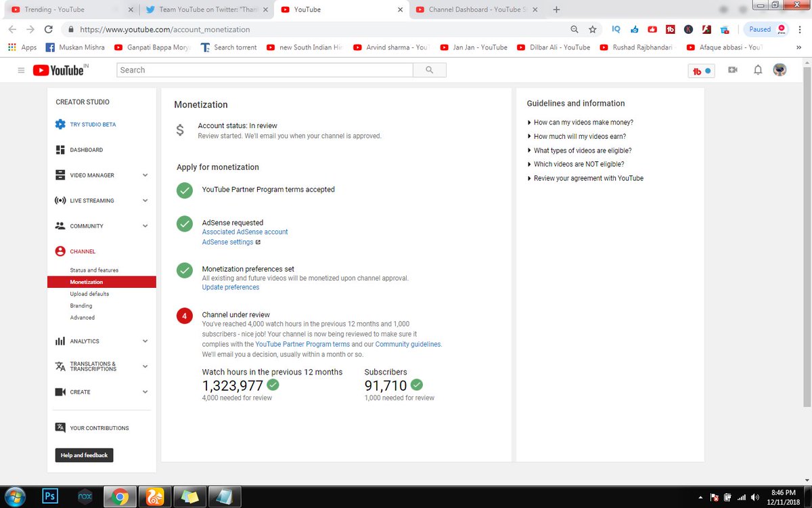Image resolution: width=812 pixels, height=508 pixels.
Task: Click the browser address bar URL
Action: point(165,30)
